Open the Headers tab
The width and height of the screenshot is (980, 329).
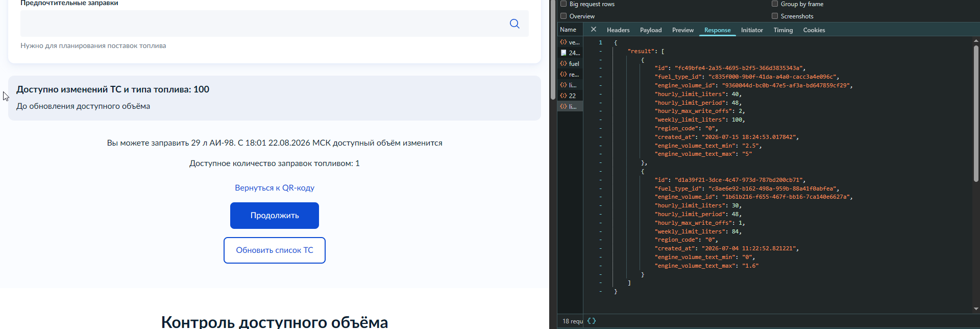coord(618,30)
